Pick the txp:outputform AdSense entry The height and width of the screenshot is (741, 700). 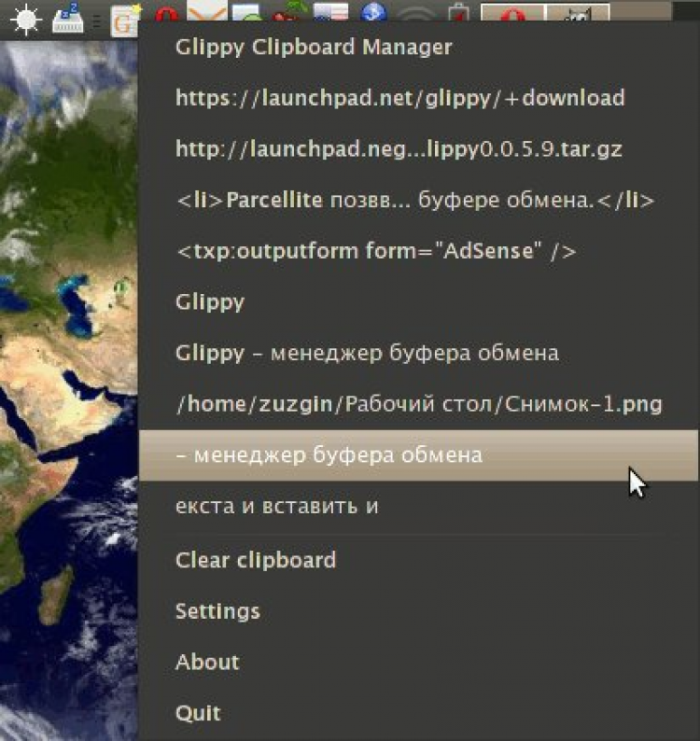tap(375, 250)
